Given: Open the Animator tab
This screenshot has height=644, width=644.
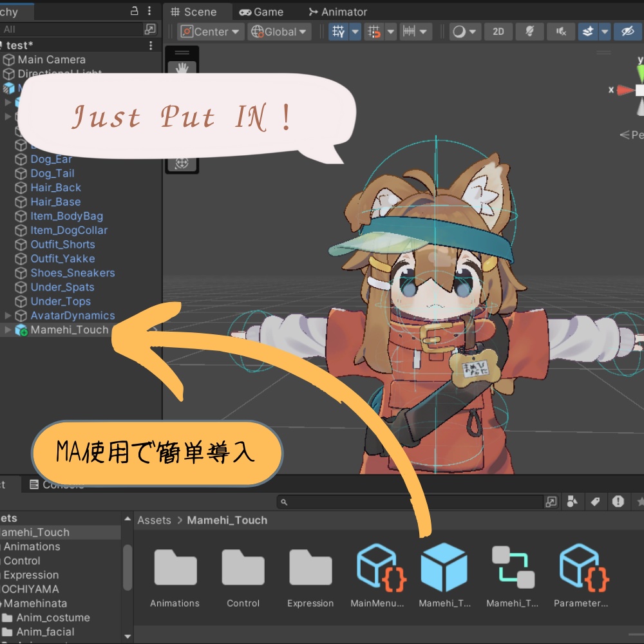Looking at the screenshot, I should click(337, 12).
